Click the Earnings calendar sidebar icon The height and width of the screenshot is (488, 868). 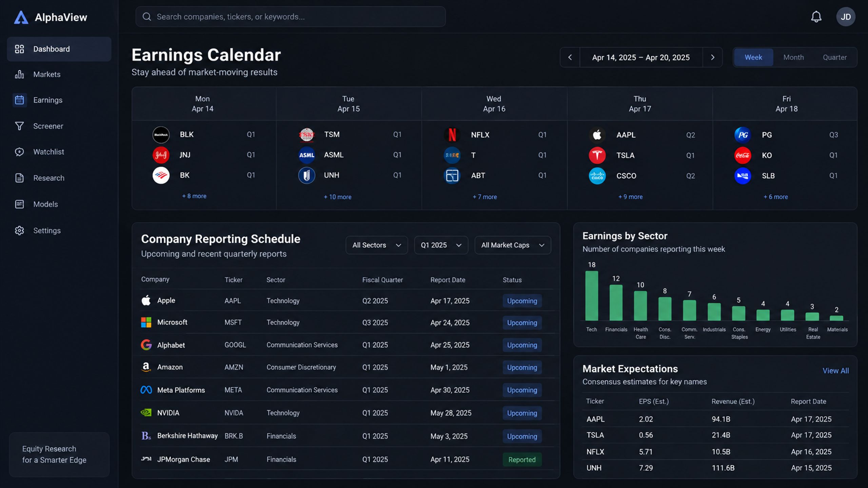20,100
